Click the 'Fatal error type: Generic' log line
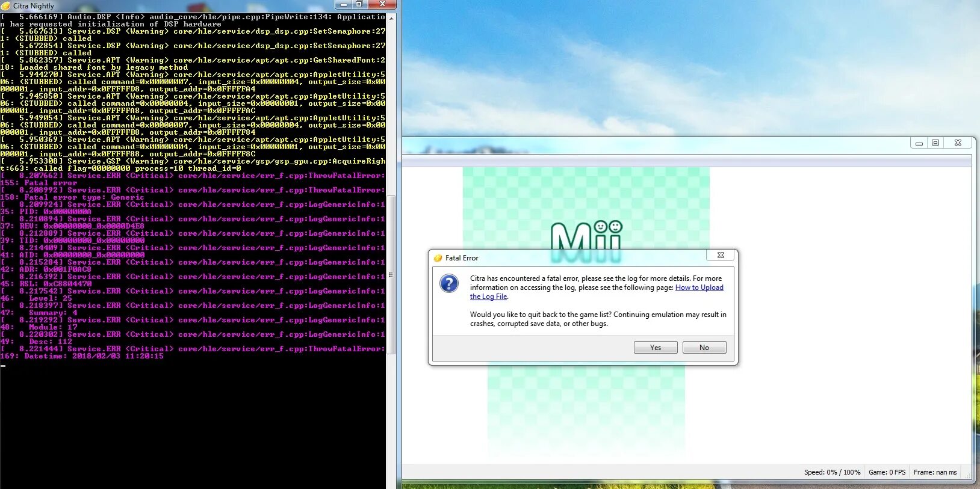The image size is (980, 489). tap(72, 197)
